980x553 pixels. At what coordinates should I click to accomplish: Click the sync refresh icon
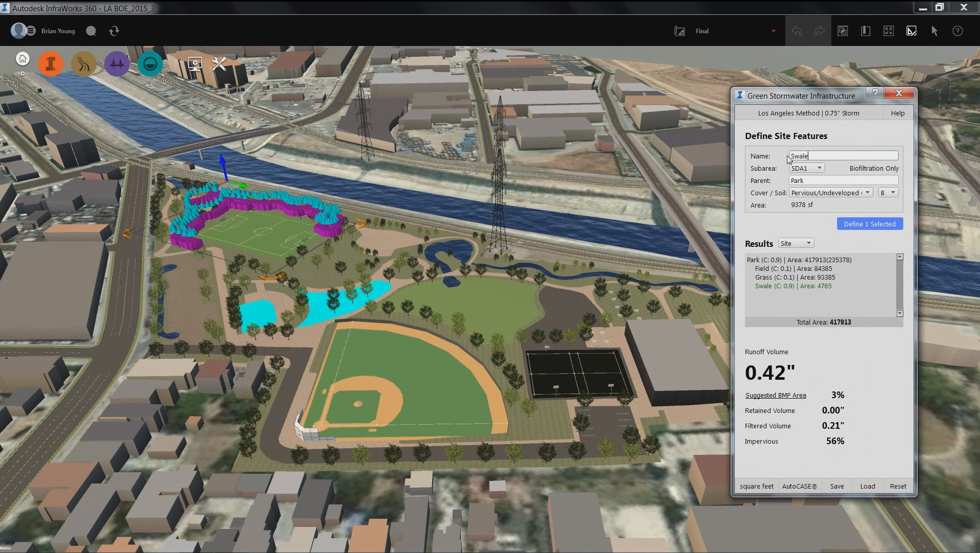[114, 31]
